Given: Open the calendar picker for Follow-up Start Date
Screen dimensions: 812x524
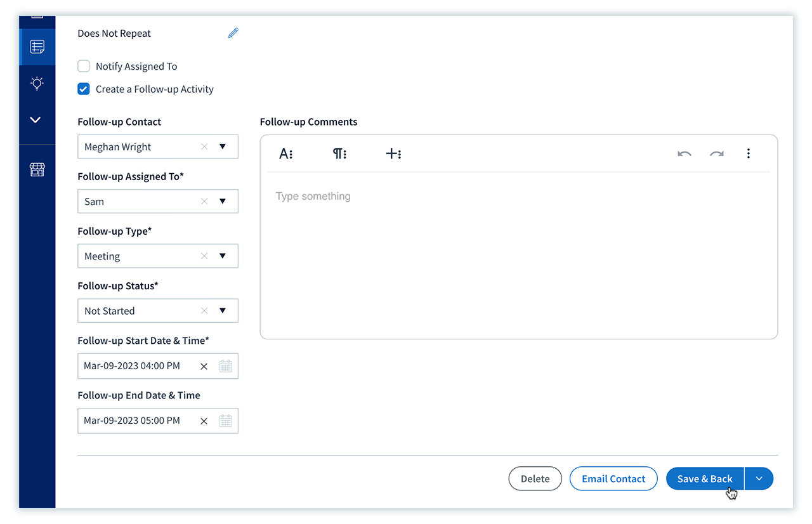Looking at the screenshot, I should [225, 365].
